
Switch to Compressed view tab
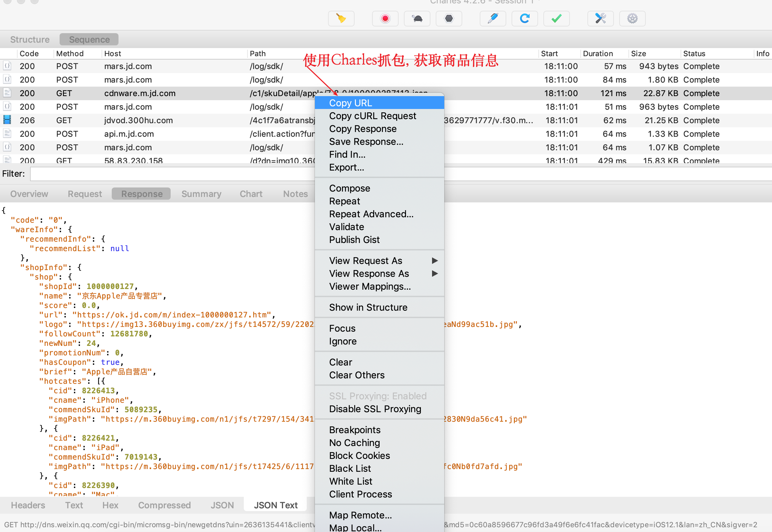[164, 505]
